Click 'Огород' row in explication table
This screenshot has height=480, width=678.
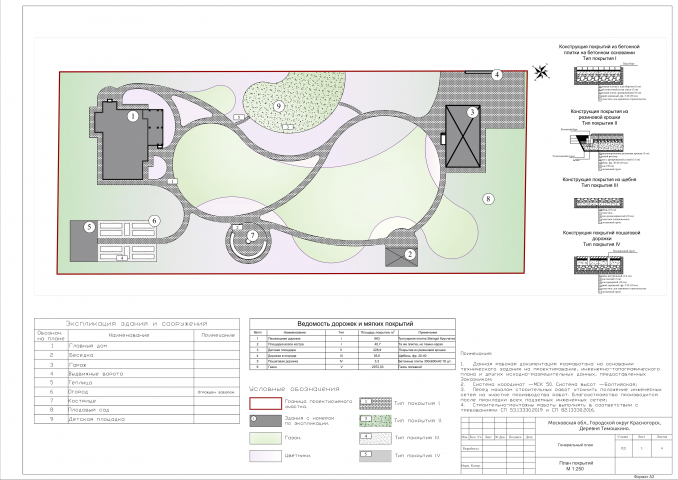pos(137,392)
